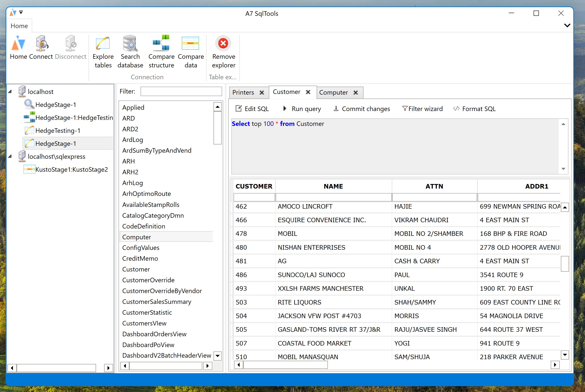Expand the ribbon options chevron
This screenshot has height=392, width=585.
coord(567,25)
